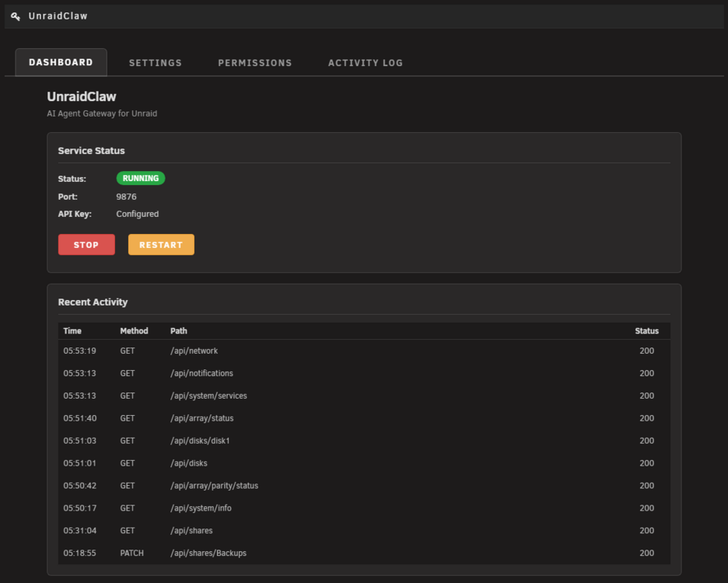Click the Method column header
Image resolution: width=728 pixels, height=583 pixels.
135,331
